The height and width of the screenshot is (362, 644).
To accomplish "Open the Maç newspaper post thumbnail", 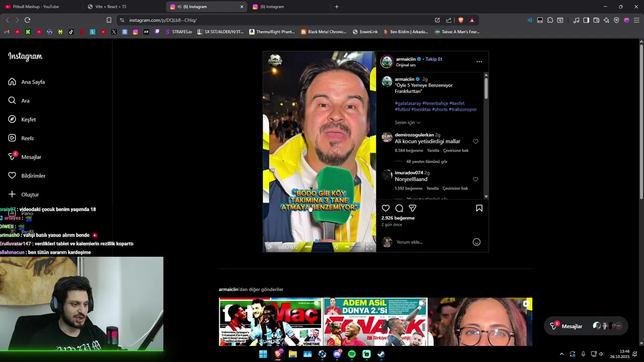I will tap(270, 322).
